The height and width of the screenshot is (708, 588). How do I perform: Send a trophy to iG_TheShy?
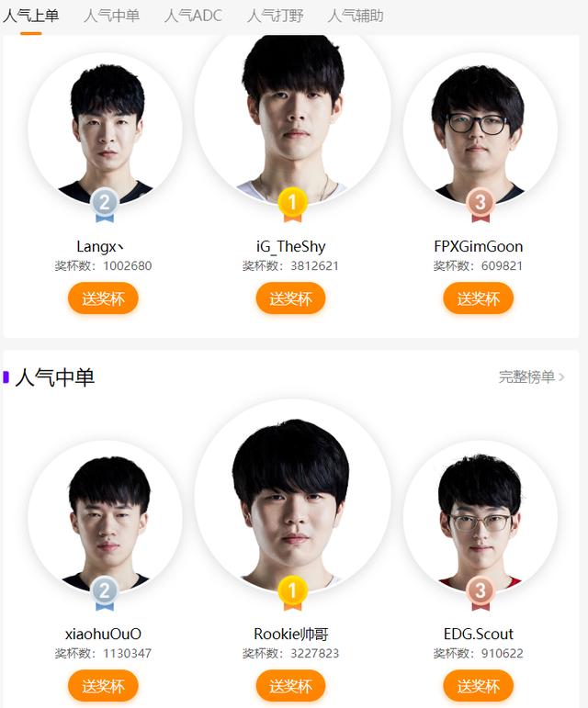[290, 298]
